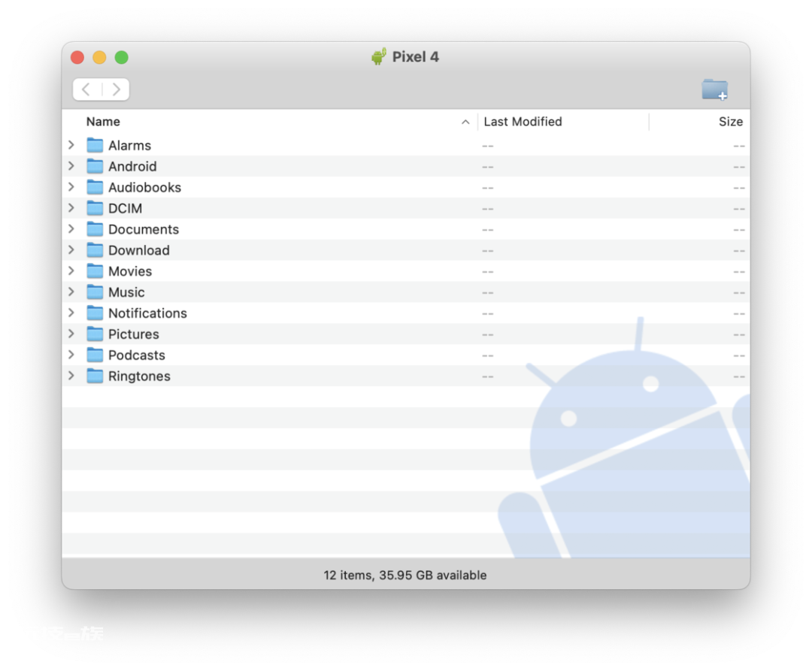Viewport: 812px width, 671px height.
Task: Select the Pictures folder name
Action: tap(134, 334)
